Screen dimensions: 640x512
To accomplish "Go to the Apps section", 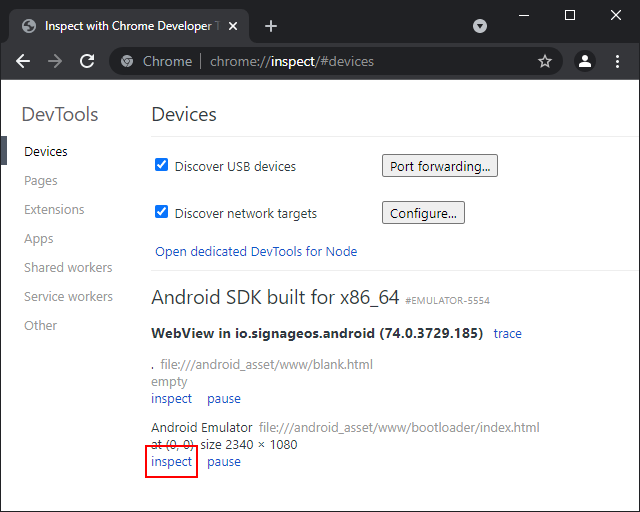I will tap(38, 238).
